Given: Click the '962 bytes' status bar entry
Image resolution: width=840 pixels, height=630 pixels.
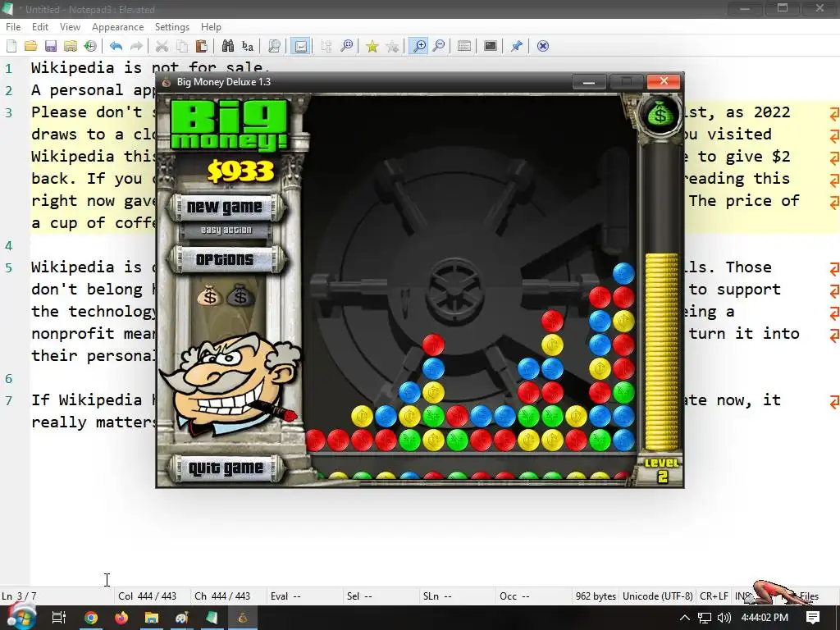Looking at the screenshot, I should (x=596, y=596).
